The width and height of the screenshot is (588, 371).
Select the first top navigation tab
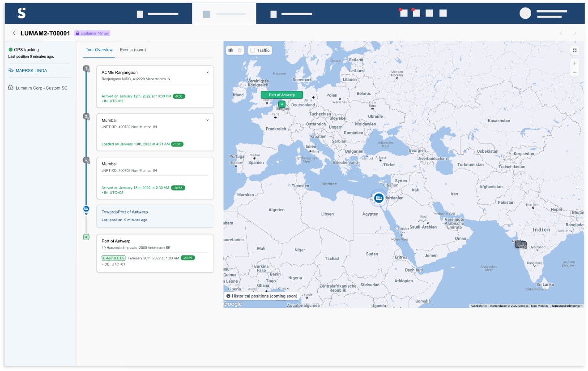(158, 14)
